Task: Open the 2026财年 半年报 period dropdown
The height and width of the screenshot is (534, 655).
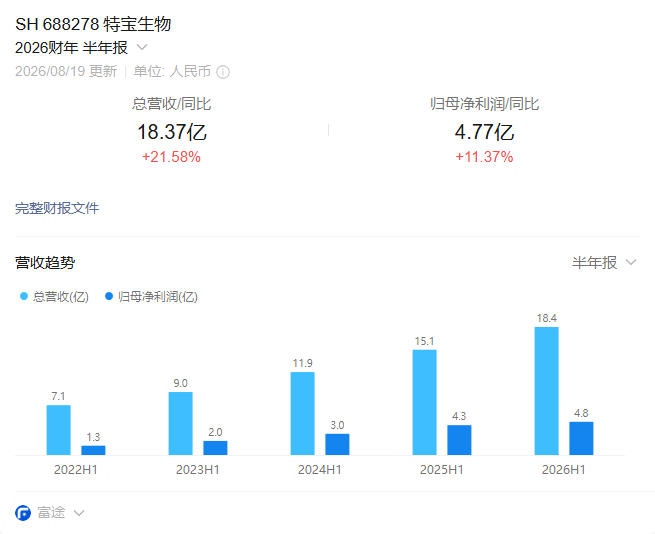Action: pos(81,48)
